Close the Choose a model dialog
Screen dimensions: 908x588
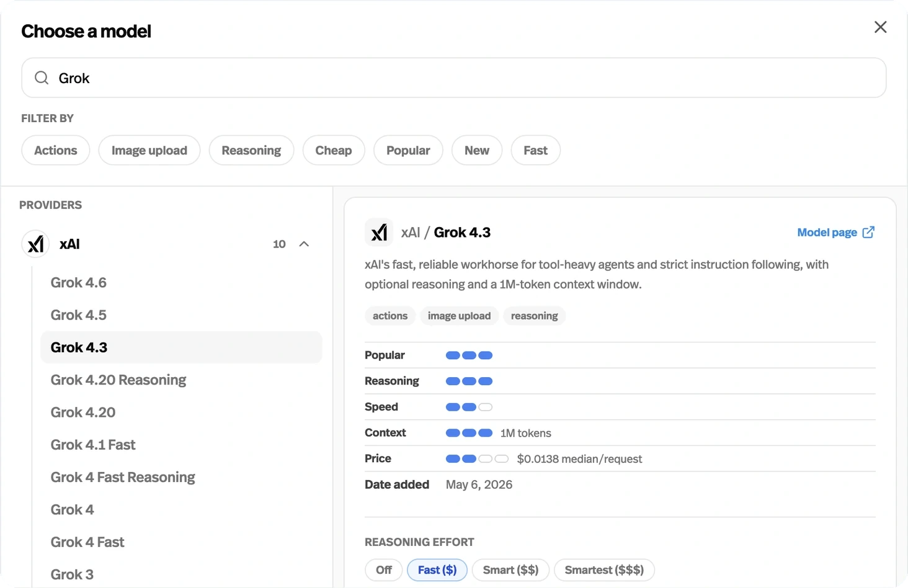(x=880, y=27)
